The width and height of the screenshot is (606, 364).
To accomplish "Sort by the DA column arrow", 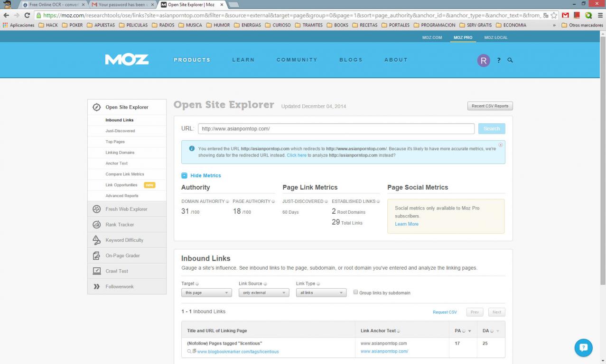I will pos(497,331).
